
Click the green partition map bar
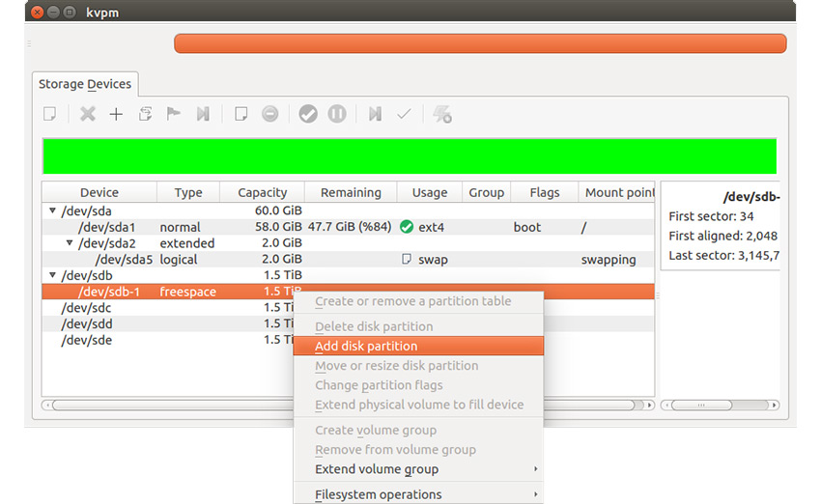410,155
